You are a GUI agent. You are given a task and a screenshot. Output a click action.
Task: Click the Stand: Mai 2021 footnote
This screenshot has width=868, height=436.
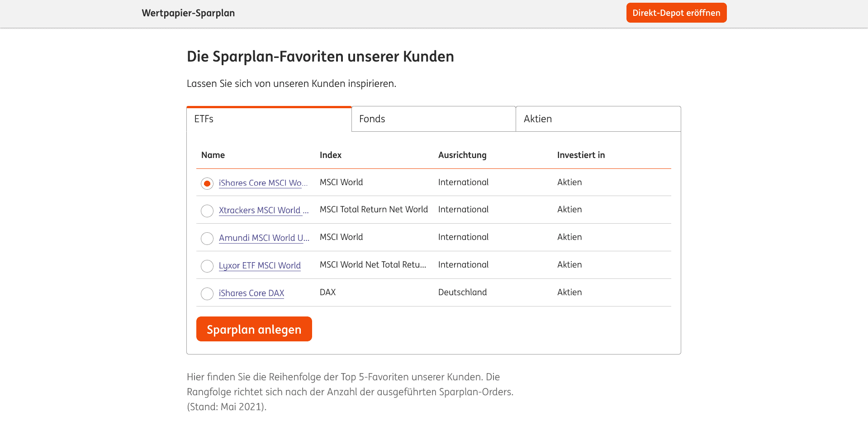tap(227, 407)
